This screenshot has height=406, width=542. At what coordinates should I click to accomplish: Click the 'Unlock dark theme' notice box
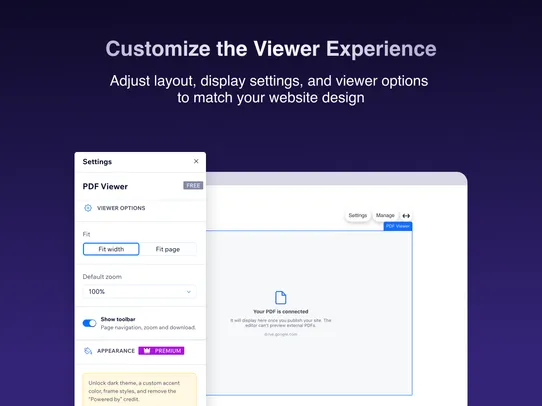pos(140,389)
